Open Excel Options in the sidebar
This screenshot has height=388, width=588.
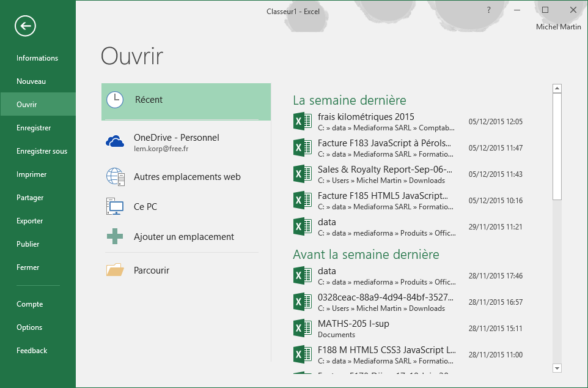29,327
